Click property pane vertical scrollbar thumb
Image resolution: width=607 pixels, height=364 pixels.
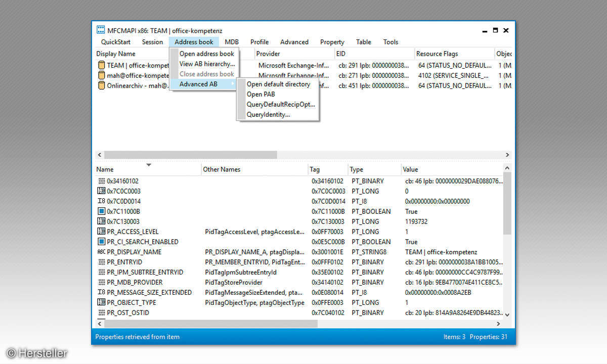coord(507,204)
